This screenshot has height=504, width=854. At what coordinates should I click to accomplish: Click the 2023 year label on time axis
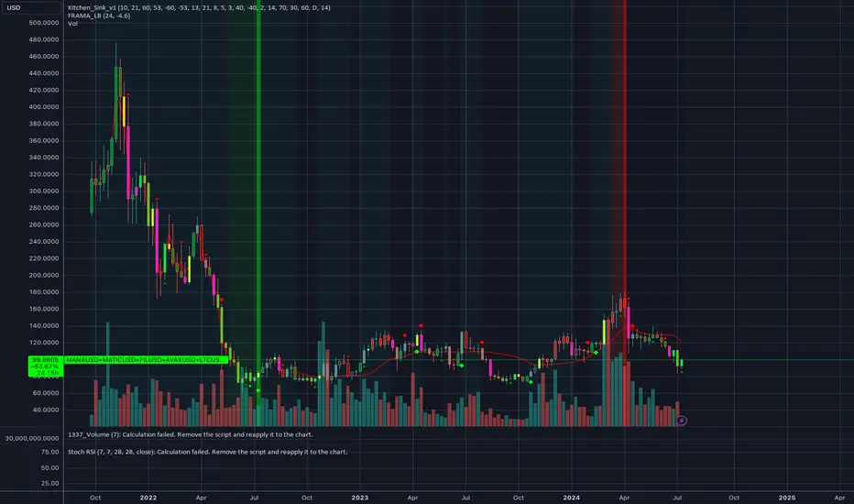click(x=359, y=498)
